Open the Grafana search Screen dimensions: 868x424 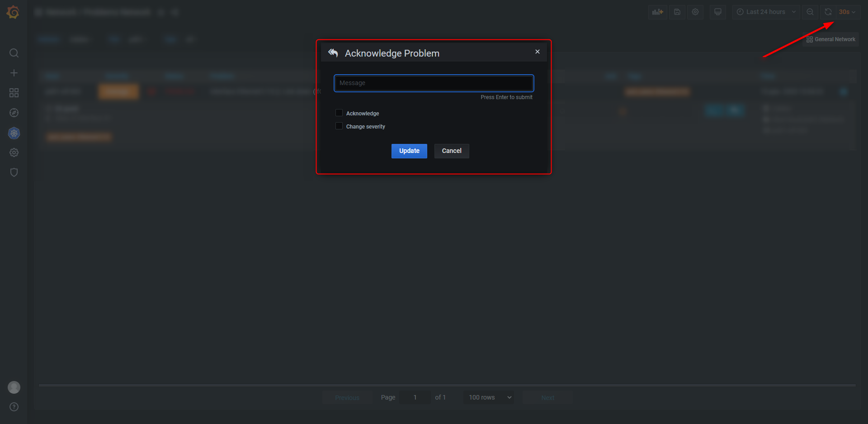(14, 53)
